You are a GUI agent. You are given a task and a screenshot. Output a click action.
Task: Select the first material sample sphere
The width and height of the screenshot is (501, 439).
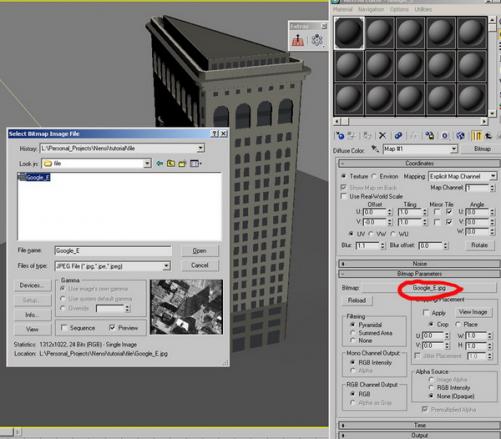tap(349, 33)
